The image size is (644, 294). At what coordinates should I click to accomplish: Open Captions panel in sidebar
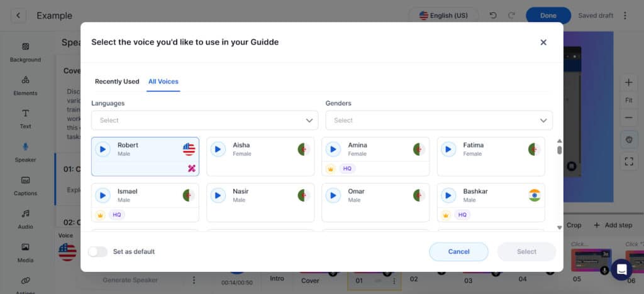[25, 186]
